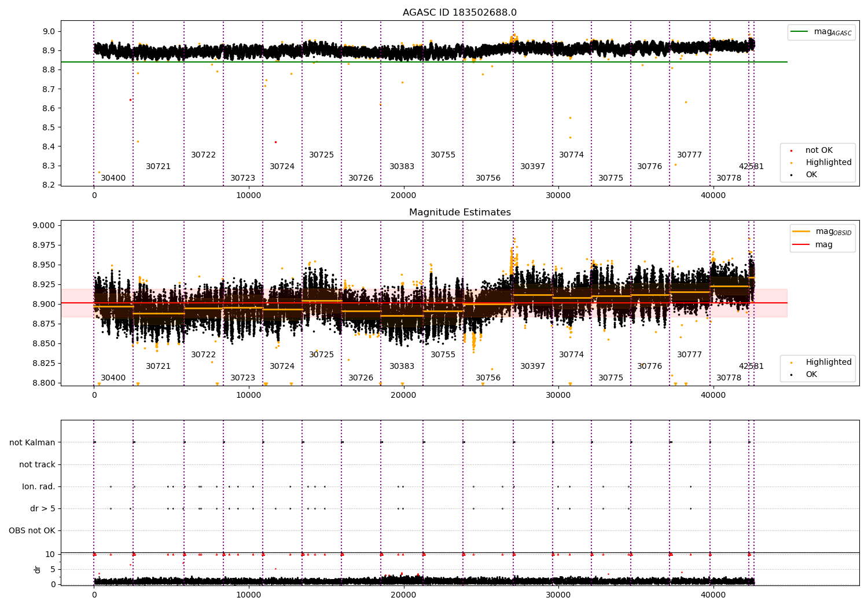This screenshot has height=608, width=868.
Task: Click obsid label 30721 in AGASC ID plot
Action: click(x=158, y=167)
